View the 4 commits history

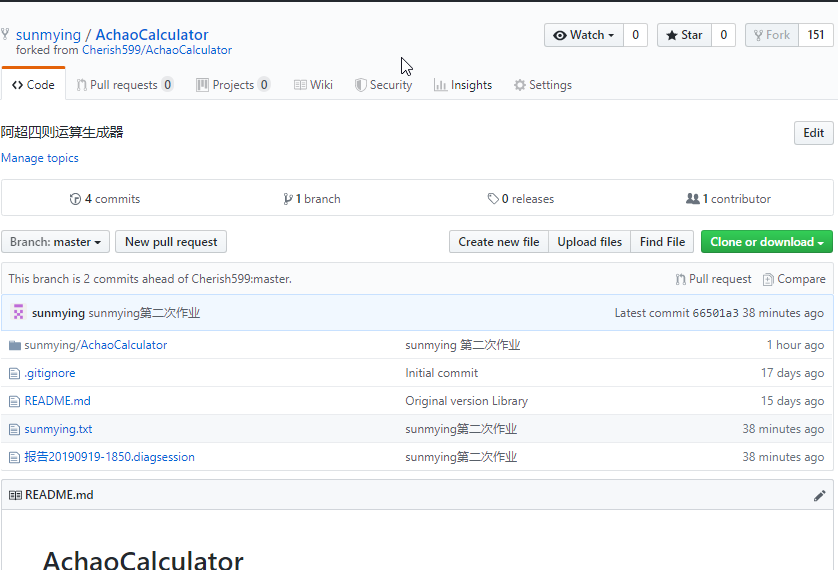click(x=105, y=199)
